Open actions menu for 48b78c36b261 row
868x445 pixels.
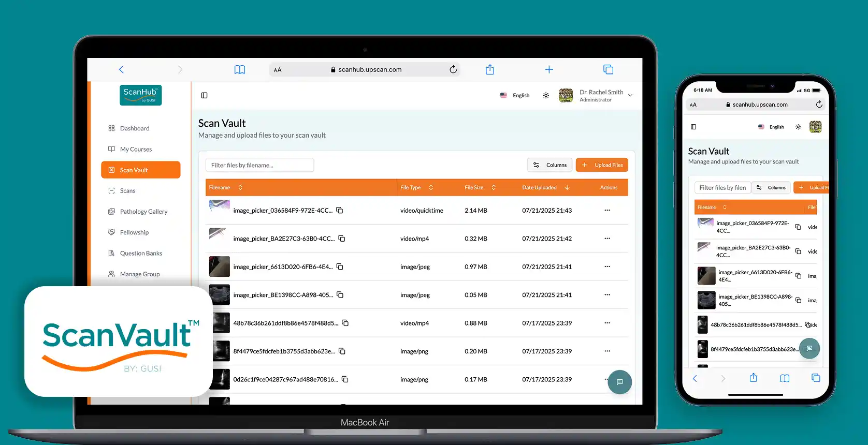coord(607,323)
